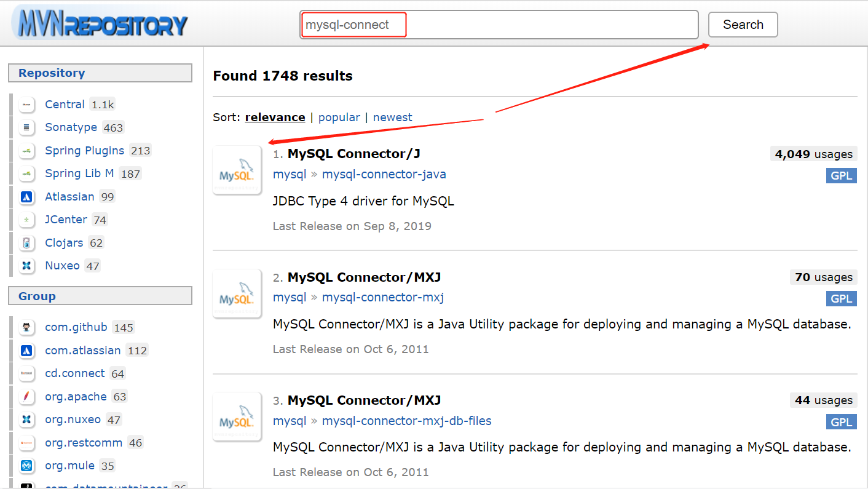
Task: Click the Clojars repository icon
Action: click(26, 243)
